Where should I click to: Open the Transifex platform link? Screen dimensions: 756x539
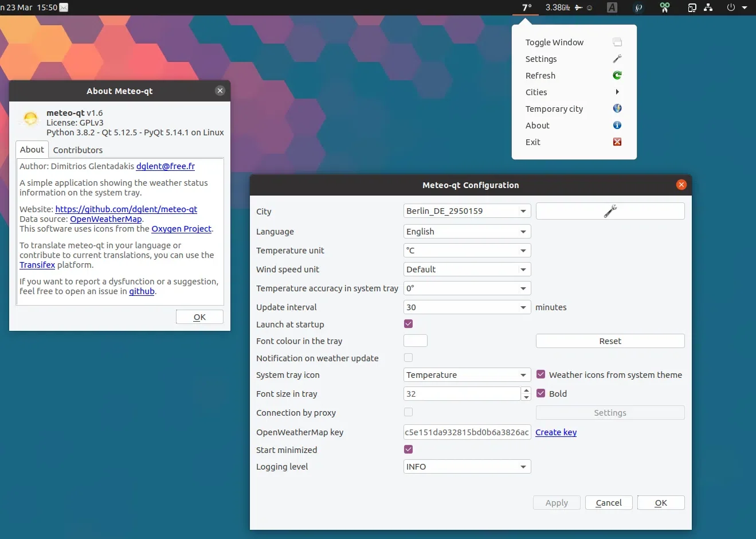(37, 265)
